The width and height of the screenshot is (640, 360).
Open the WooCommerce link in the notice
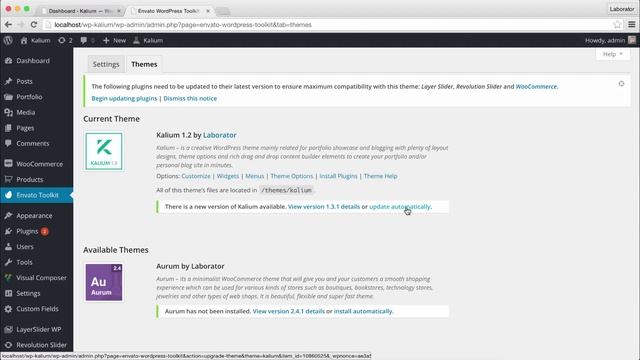[x=536, y=87]
